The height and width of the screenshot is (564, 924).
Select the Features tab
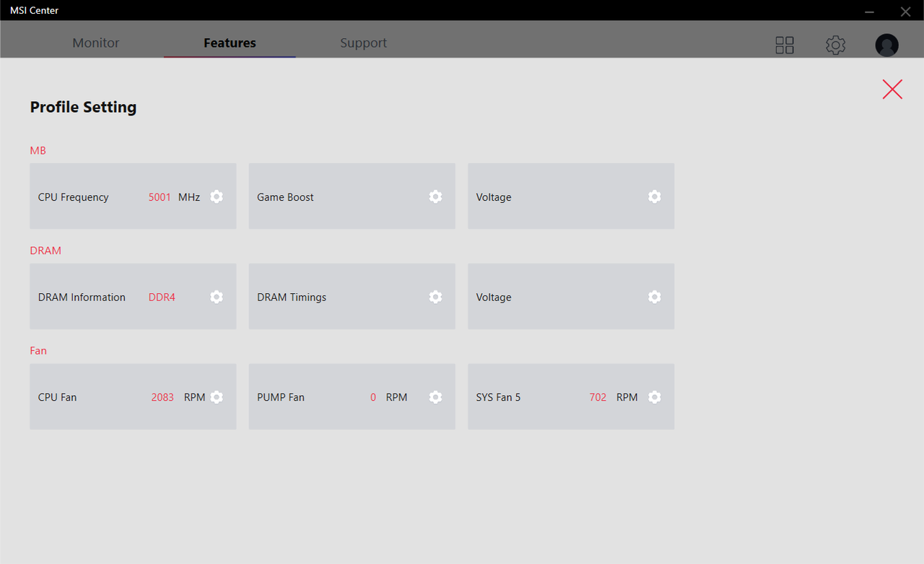[x=230, y=43]
